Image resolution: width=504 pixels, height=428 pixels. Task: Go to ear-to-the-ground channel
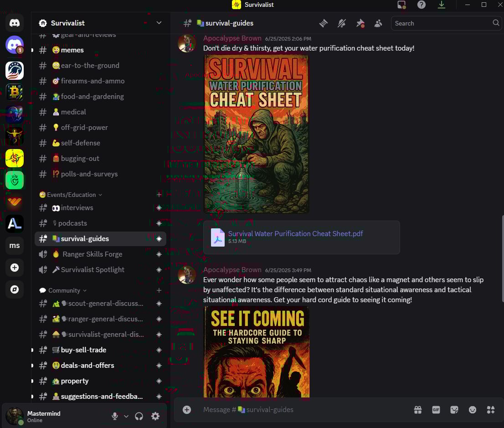[100, 65]
